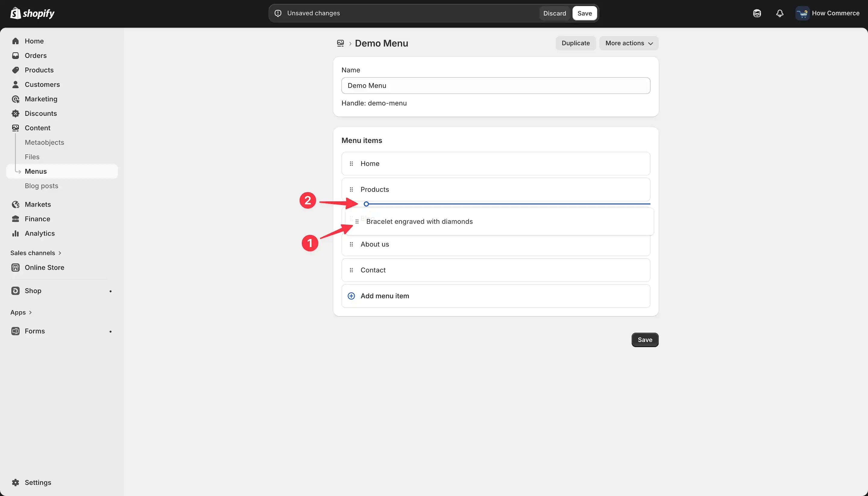The width and height of the screenshot is (868, 496).
Task: Go to Customers section
Action: tap(42, 84)
